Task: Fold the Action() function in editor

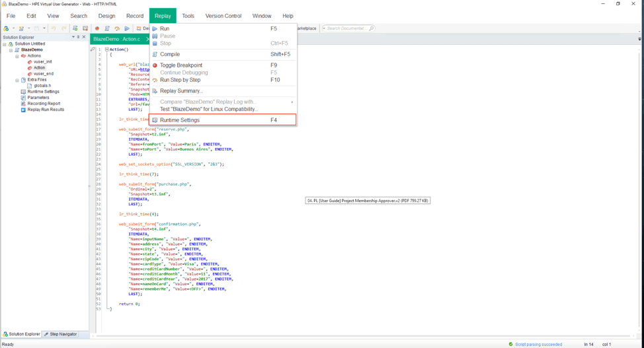Action: (x=107, y=50)
